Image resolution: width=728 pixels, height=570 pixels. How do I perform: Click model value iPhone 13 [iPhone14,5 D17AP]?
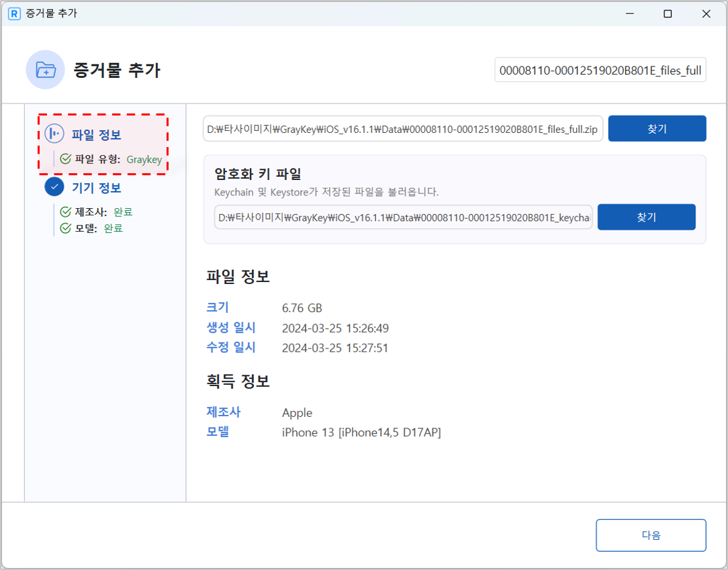coord(361,432)
